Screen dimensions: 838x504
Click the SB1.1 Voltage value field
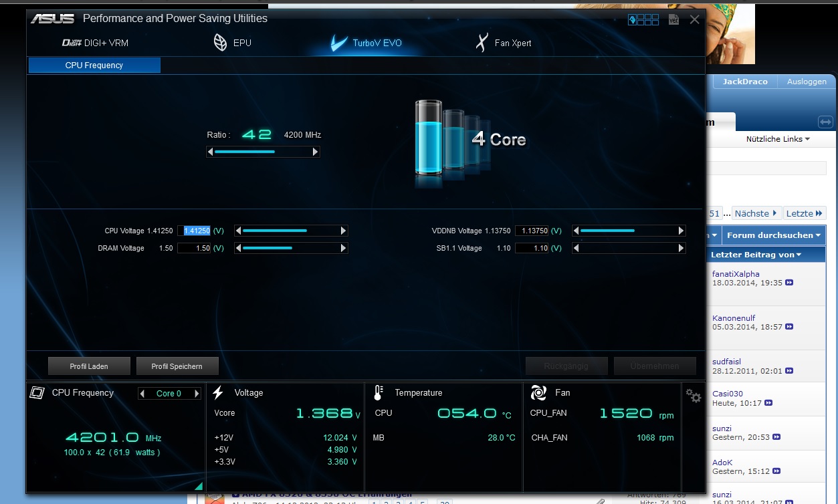pos(532,248)
